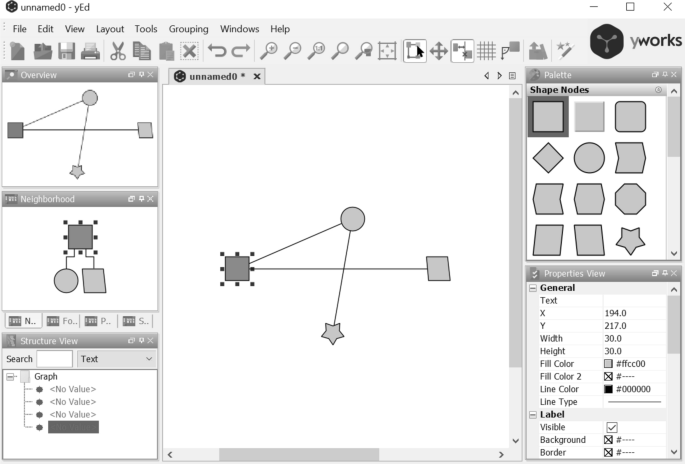Open the Edit menu
The width and height of the screenshot is (685, 464).
45,29
